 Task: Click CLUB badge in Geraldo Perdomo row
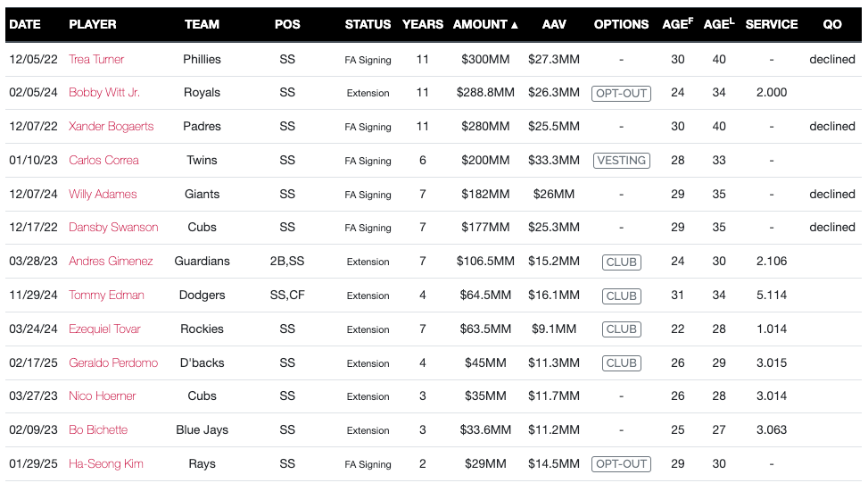[x=621, y=362]
